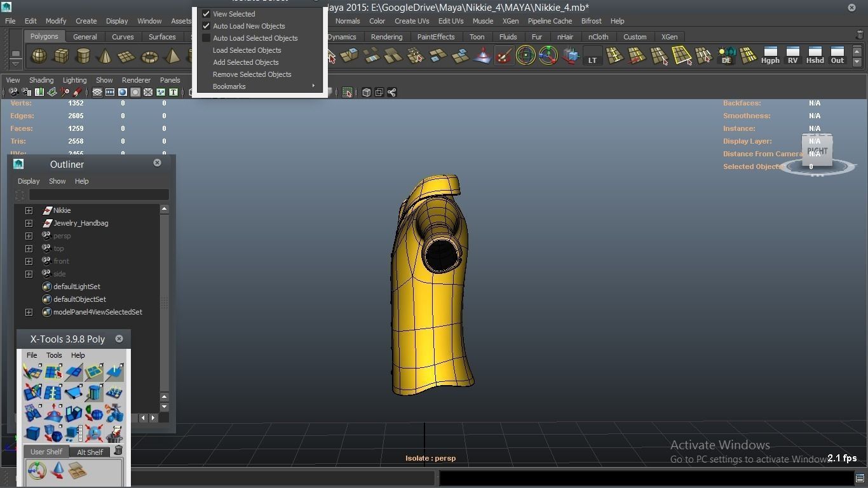Viewport: 868px width, 488px height.
Task: Click the Outliner search input field
Action: (98, 194)
